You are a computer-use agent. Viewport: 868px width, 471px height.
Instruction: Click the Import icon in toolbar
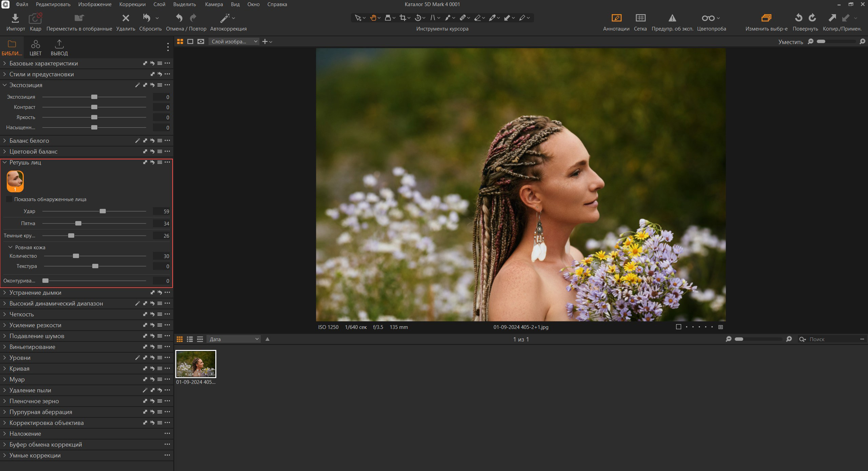[15, 18]
